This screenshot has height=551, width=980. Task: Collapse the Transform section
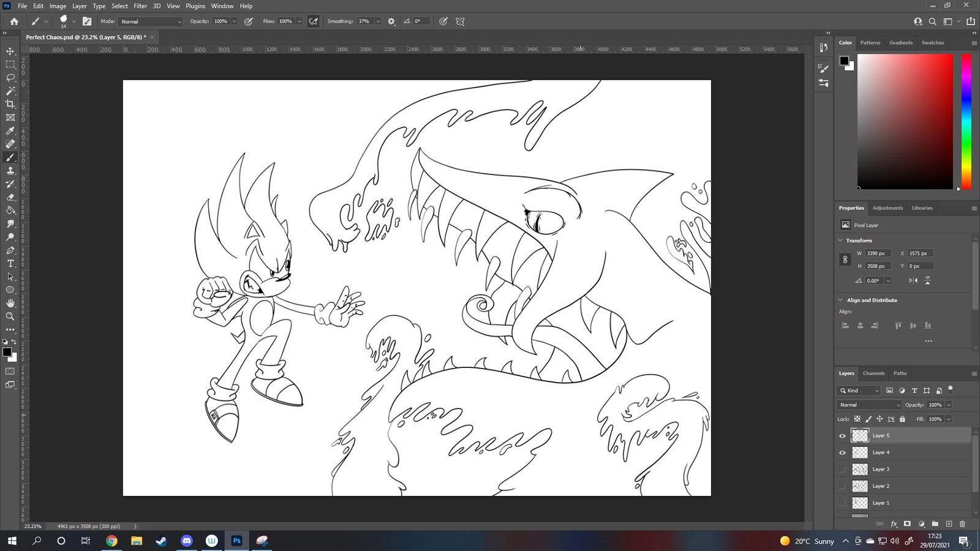(x=840, y=241)
